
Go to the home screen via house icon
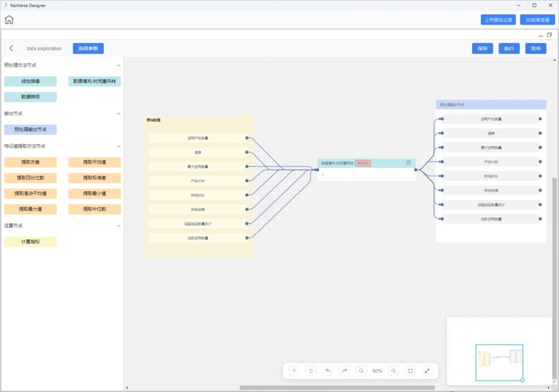(x=9, y=20)
